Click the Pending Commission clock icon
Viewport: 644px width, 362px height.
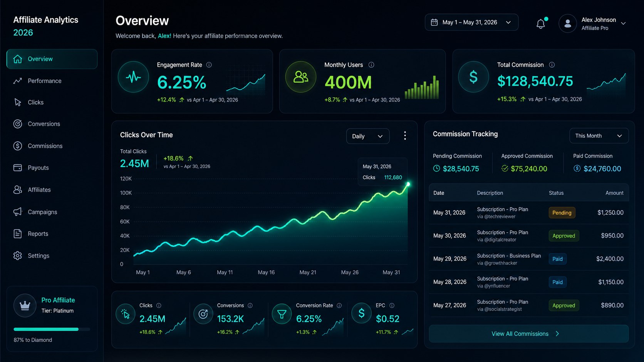click(436, 168)
